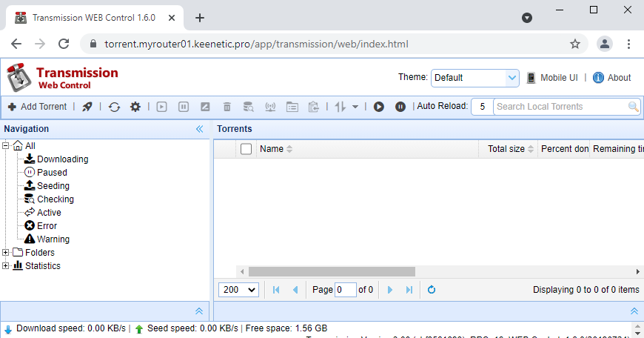Pause all torrents with the pause circle icon

click(400, 107)
